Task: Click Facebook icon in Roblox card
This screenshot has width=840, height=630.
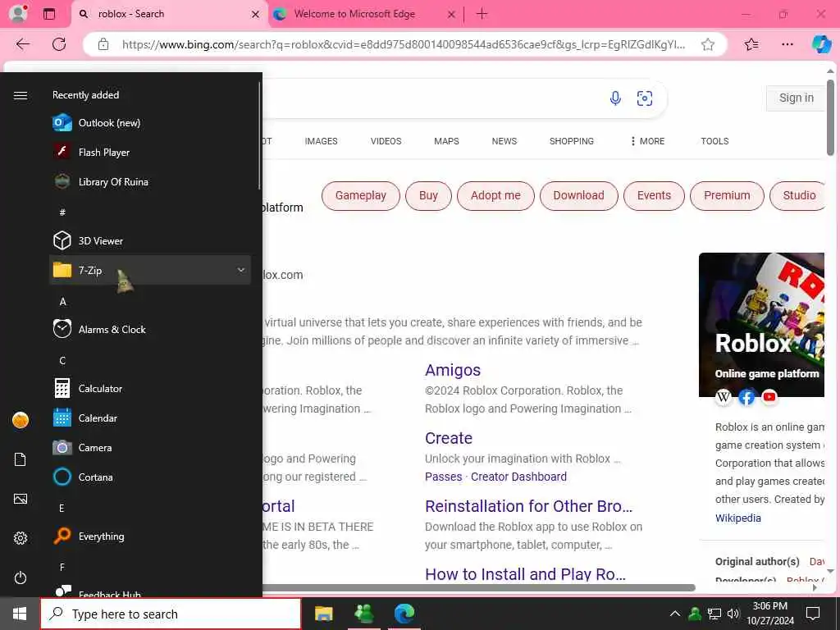Action: [746, 397]
